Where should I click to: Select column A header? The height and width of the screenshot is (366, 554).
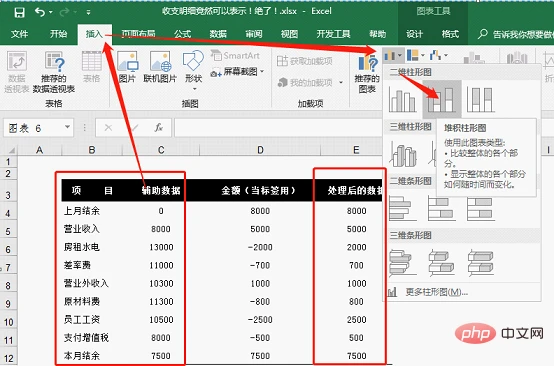click(x=40, y=150)
